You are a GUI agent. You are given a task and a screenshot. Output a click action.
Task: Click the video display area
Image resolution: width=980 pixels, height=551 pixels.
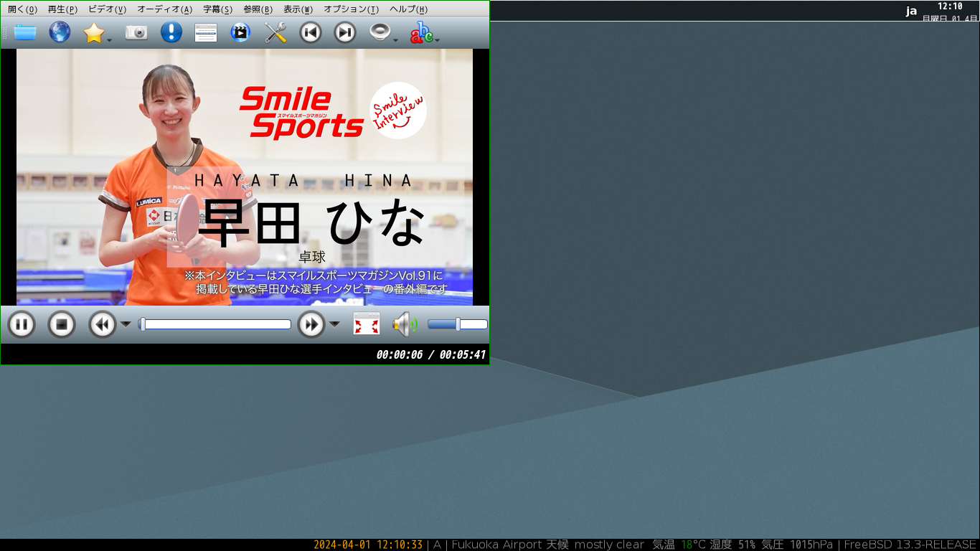pos(245,177)
